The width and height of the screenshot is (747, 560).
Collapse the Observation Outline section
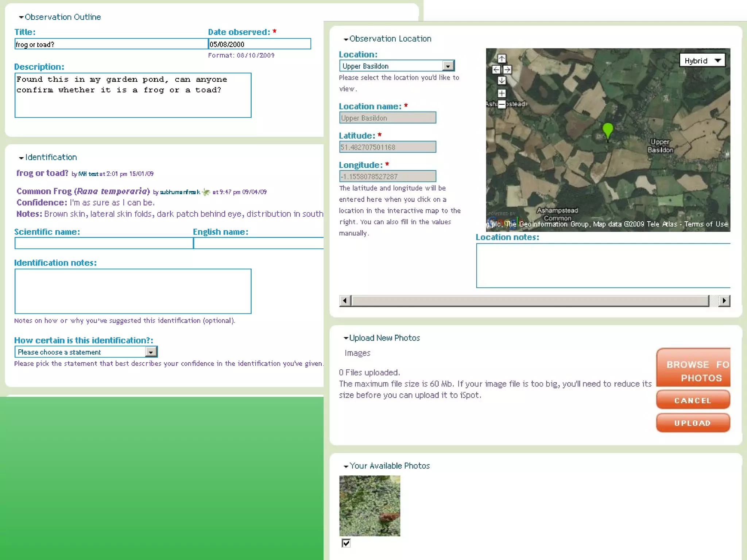pyautogui.click(x=21, y=17)
